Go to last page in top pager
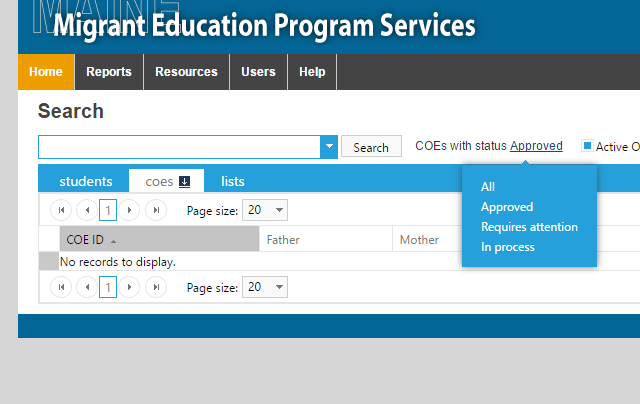This screenshot has width=640, height=404. coord(156,210)
